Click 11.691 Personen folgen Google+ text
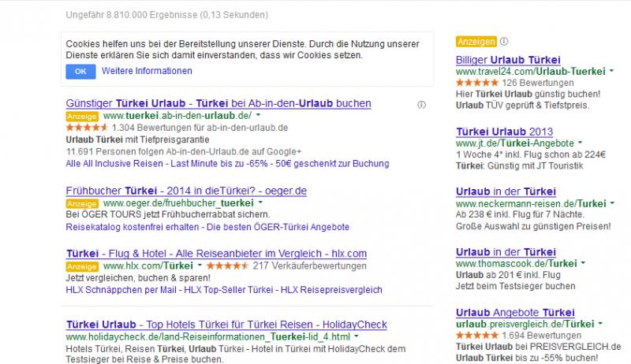The width and height of the screenshot is (631, 364). (184, 152)
